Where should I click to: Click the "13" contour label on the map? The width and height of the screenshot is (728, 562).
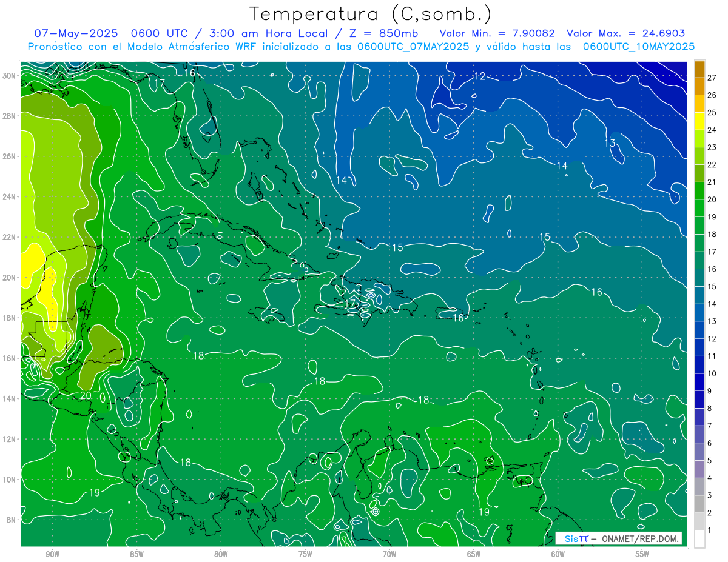(610, 144)
